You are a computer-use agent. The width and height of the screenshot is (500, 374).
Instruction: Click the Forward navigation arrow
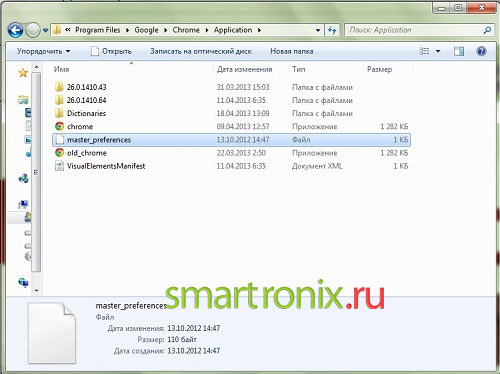(x=33, y=31)
